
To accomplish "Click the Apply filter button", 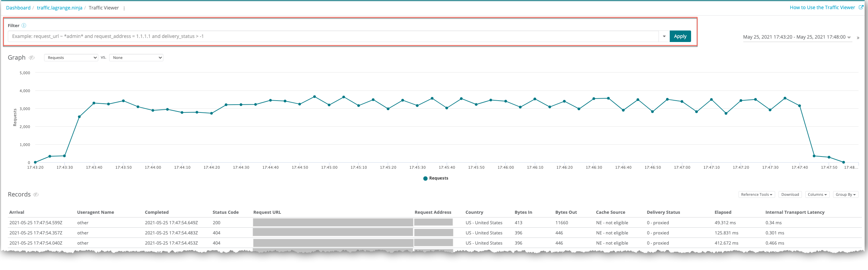I will pos(680,36).
